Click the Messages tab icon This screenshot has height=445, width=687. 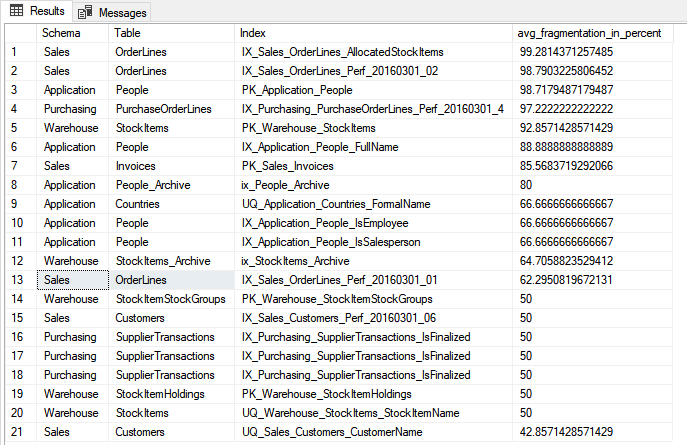[x=85, y=12]
